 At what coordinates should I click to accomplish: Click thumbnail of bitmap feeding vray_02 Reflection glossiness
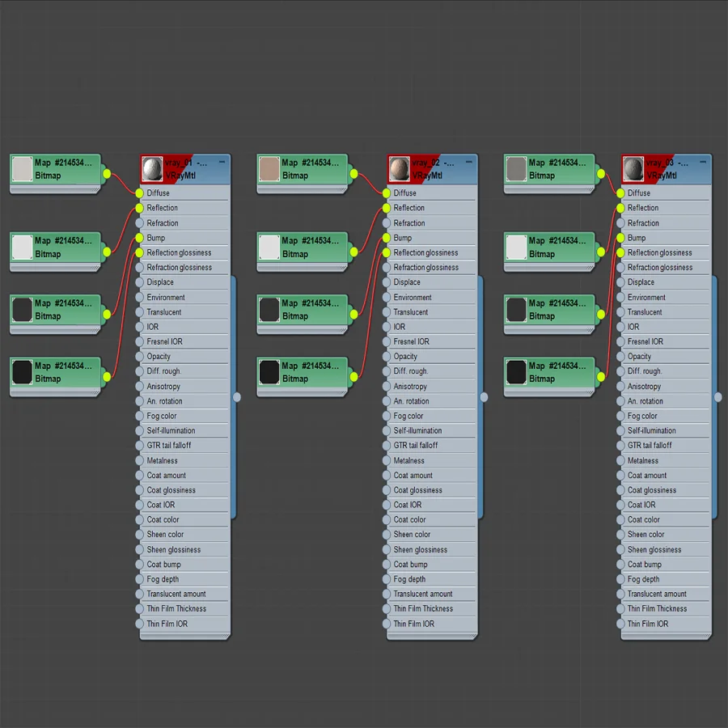(269, 372)
